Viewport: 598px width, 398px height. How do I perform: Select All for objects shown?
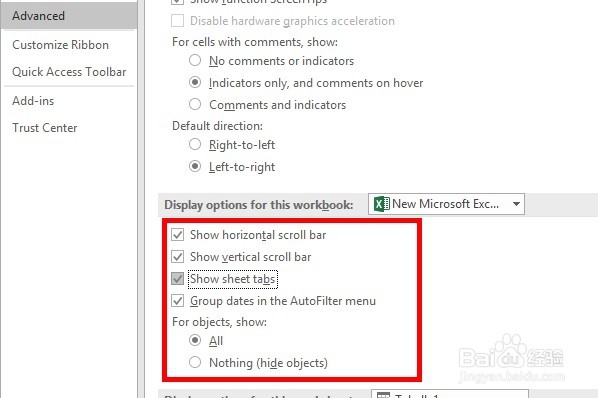[195, 340]
